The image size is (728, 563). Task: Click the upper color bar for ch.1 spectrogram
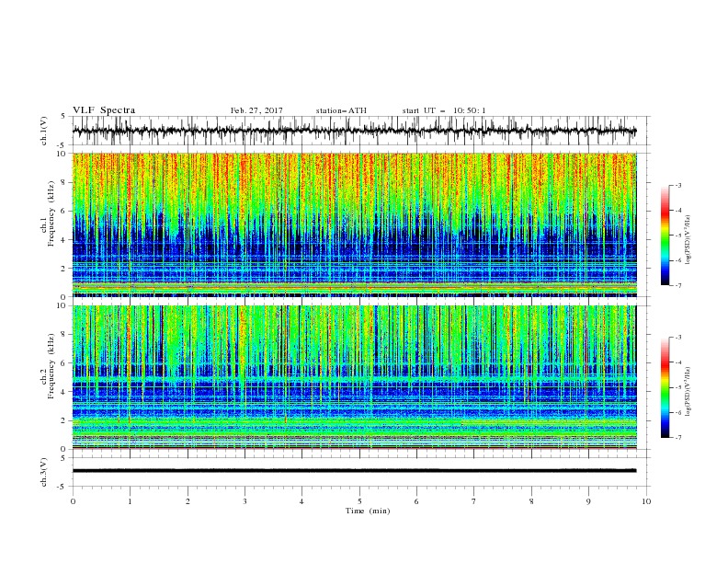[x=665, y=236]
